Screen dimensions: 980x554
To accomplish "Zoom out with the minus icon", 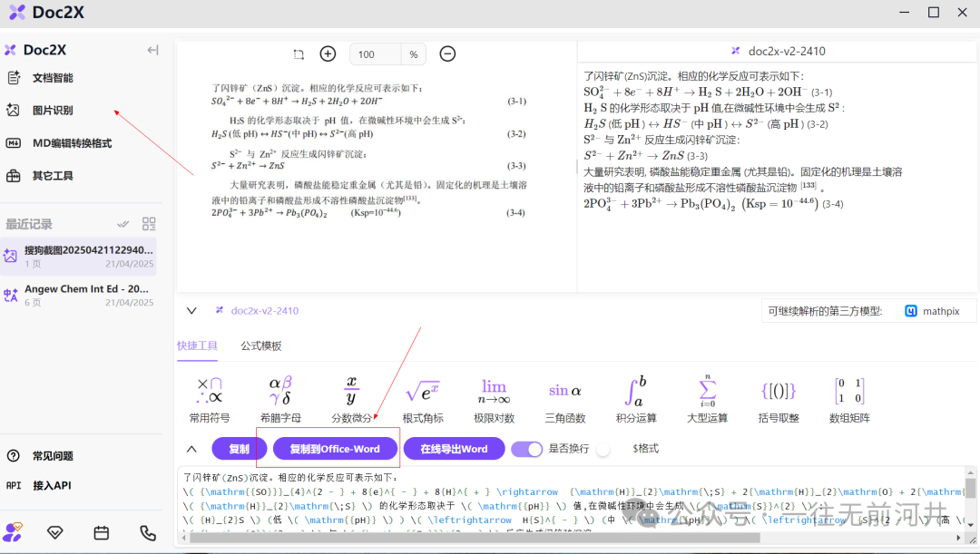I will (447, 54).
